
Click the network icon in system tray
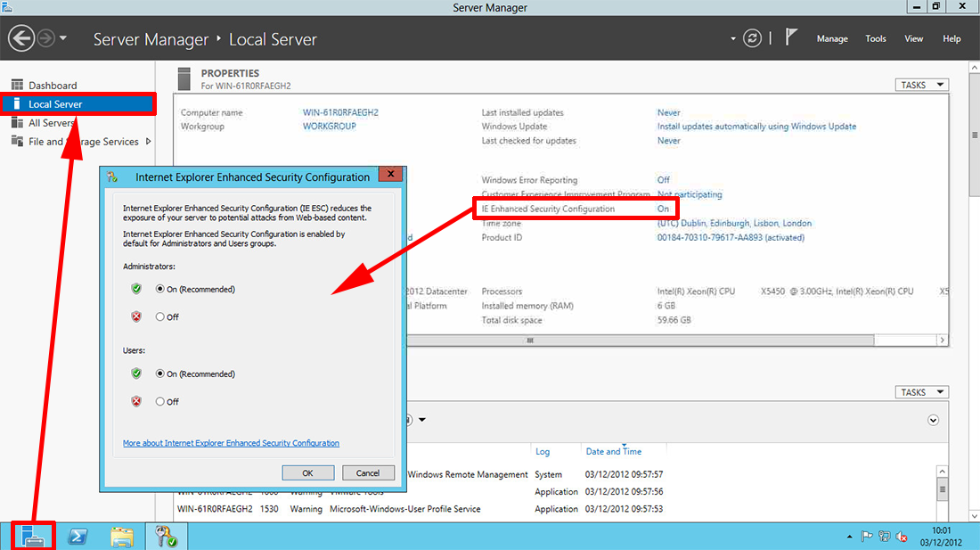tap(884, 537)
